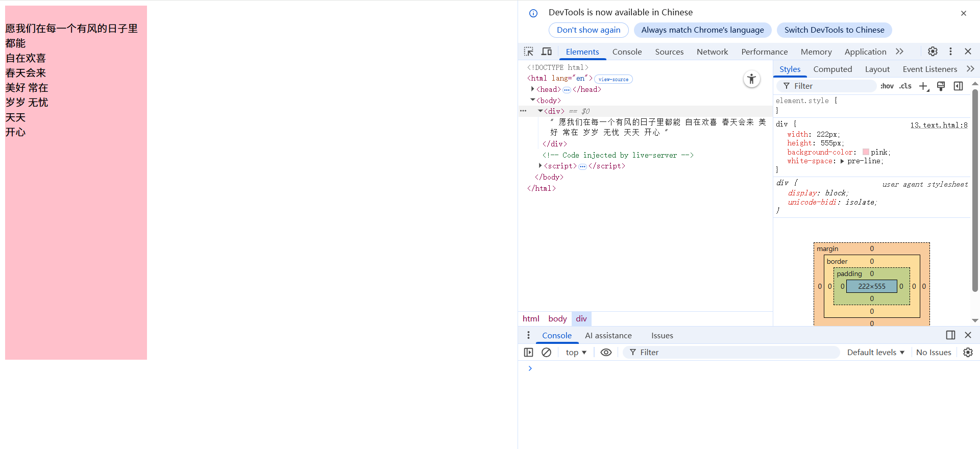Switch to the Console main tab
This screenshot has width=980, height=449.
pos(627,52)
